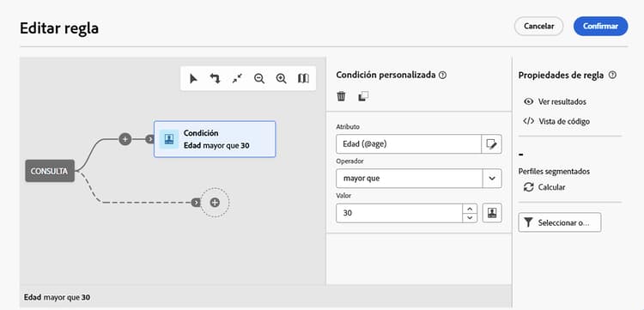Click the Valor input showing 30
644x310 pixels.
[x=399, y=213]
